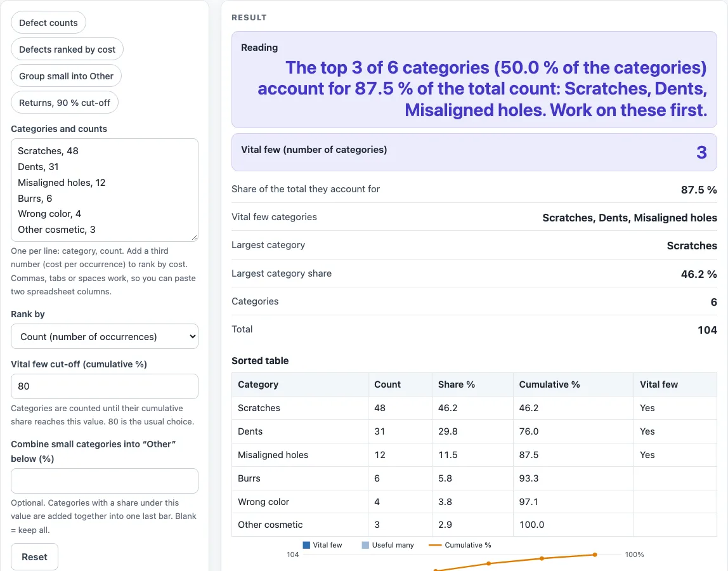Viewport: 728px width, 571px height.
Task: Click the Share % column header
Action: pos(472,384)
